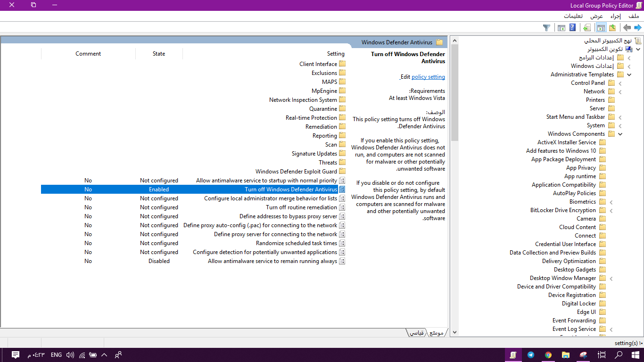Image resolution: width=644 pixels, height=362 pixels.
Task: Click the Client Interface folder icon
Action: (x=342, y=64)
